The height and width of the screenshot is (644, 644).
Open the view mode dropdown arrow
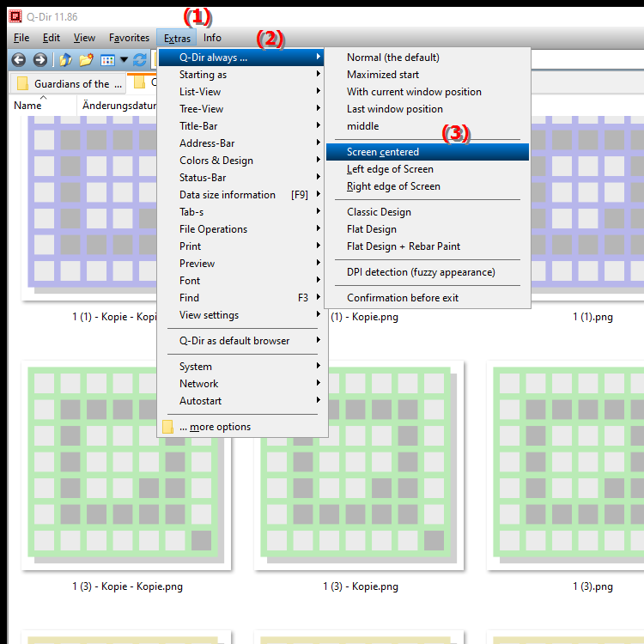click(124, 60)
